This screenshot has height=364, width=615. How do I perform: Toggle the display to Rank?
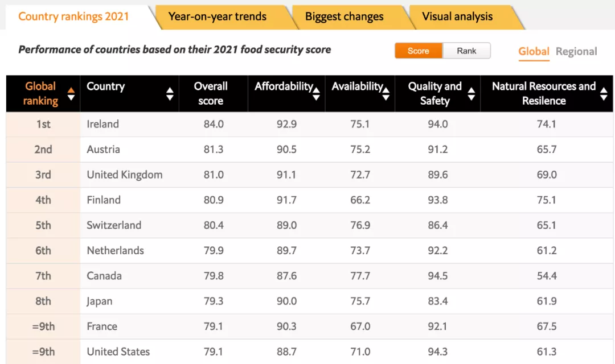466,51
